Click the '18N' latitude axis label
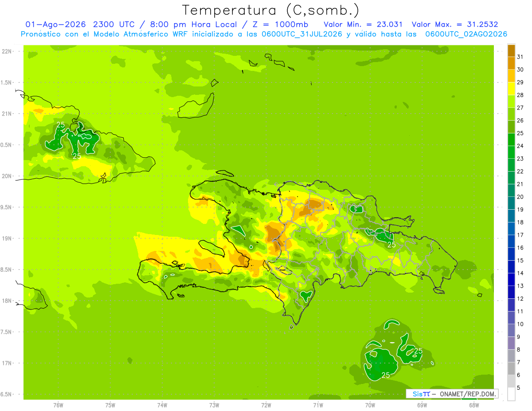The width and height of the screenshot is (532, 411). pyautogui.click(x=7, y=301)
